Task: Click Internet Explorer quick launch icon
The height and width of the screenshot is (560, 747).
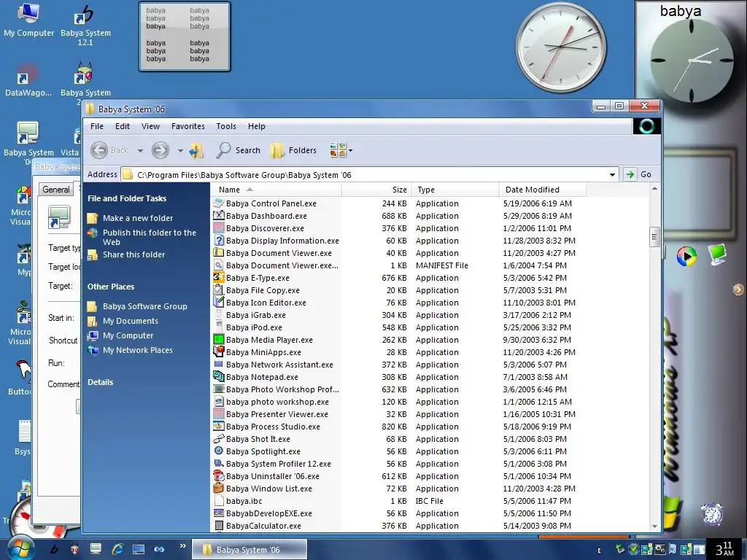Action: [x=117, y=549]
